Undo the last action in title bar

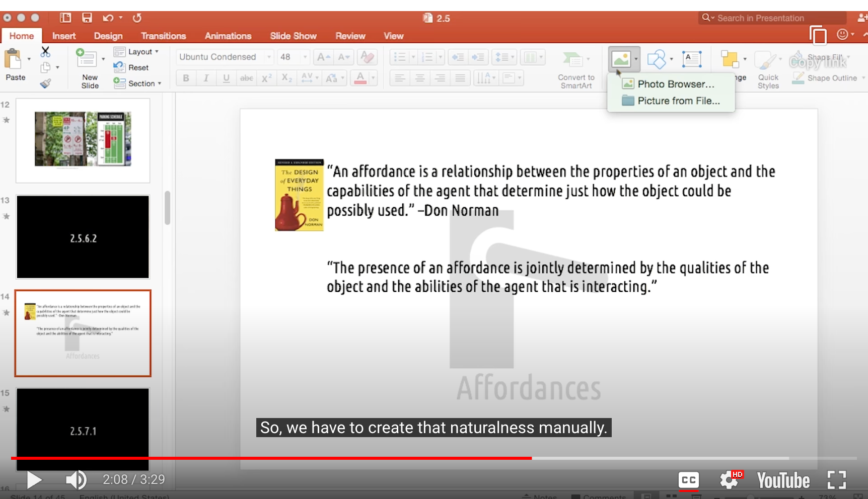(x=108, y=18)
